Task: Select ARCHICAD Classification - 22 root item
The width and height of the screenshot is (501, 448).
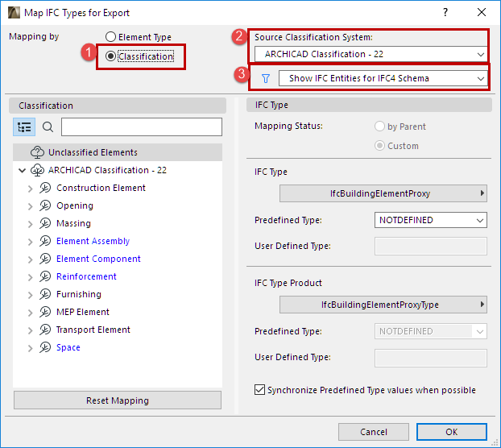Action: [x=107, y=170]
